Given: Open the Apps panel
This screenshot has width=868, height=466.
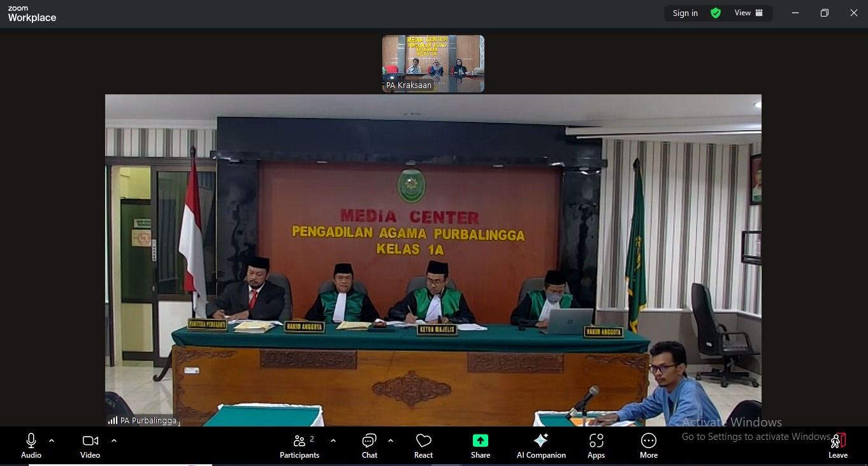Looking at the screenshot, I should click(596, 446).
